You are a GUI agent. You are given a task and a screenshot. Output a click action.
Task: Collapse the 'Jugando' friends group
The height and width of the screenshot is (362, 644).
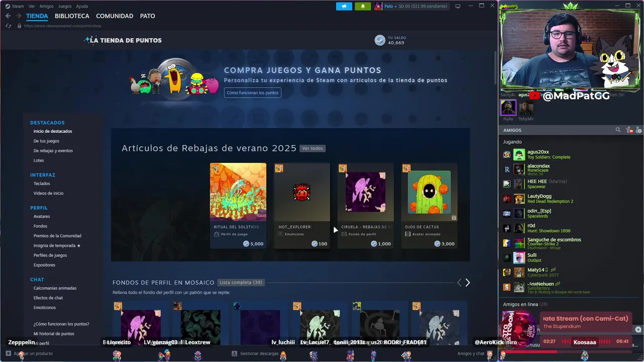[x=512, y=142]
